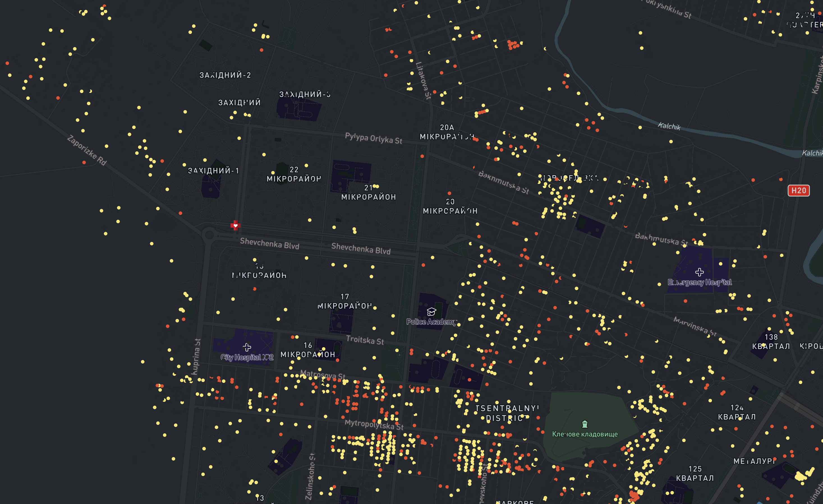Select the 138 КВАРТАЛ label
The height and width of the screenshot is (504, 823).
click(x=771, y=342)
